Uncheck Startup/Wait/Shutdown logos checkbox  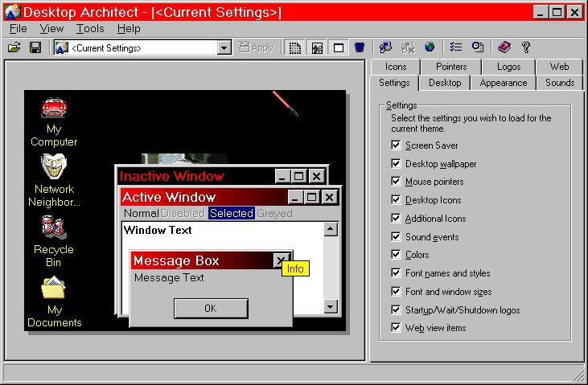[396, 309]
